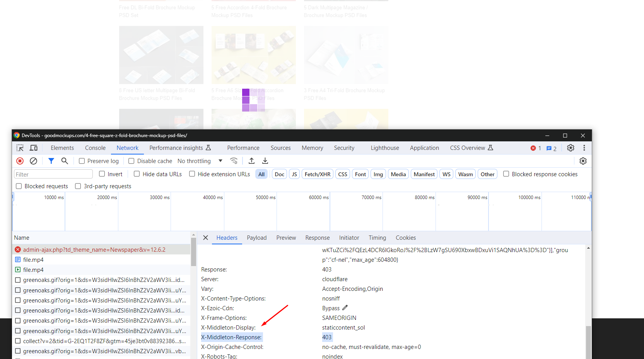This screenshot has height=359, width=644.
Task: Enable the Disable cache checkbox
Action: [x=132, y=161]
